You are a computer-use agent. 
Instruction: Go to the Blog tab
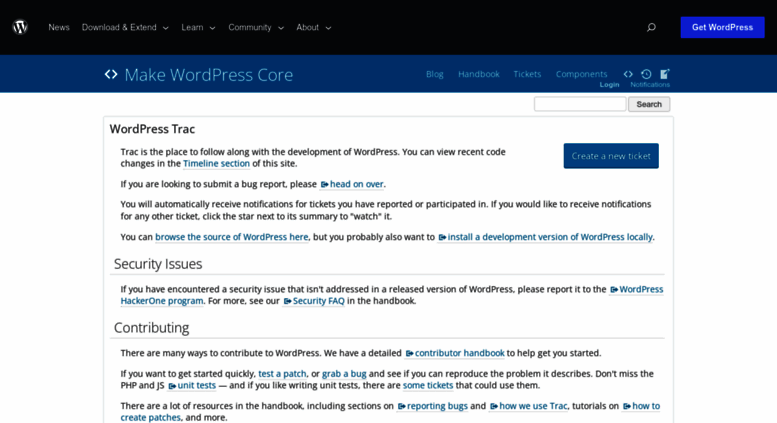[x=435, y=74]
